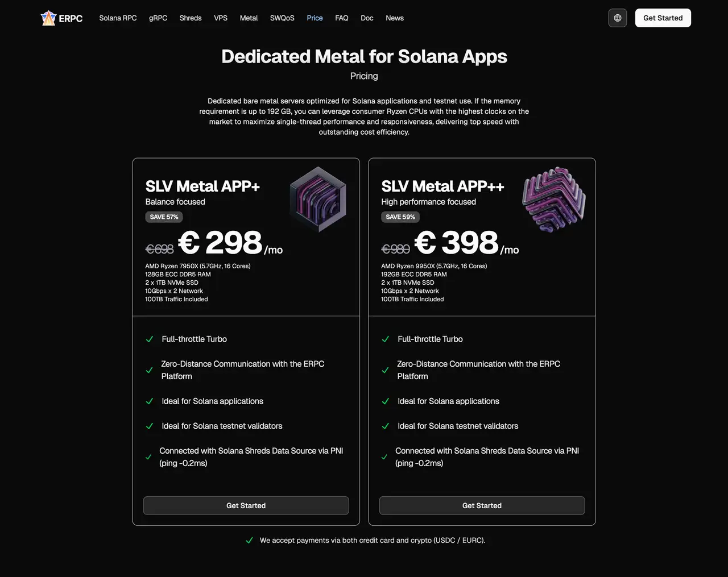
Task: Open the News page
Action: (x=394, y=18)
